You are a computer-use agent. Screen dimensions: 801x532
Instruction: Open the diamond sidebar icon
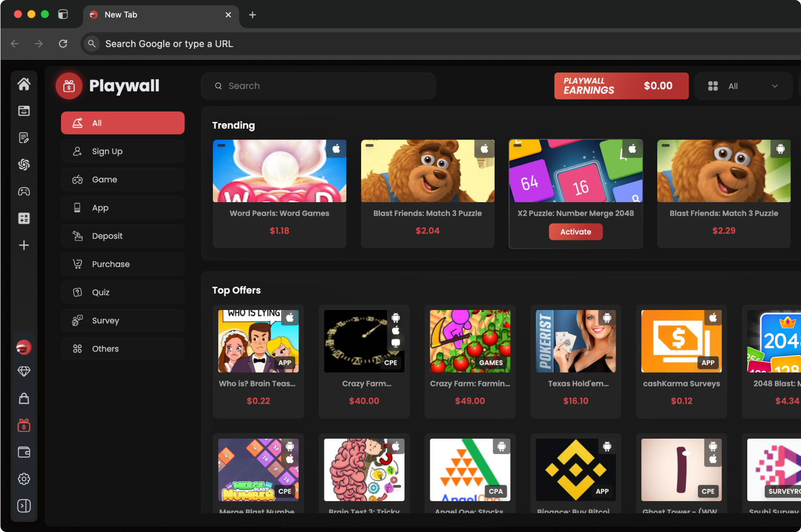tap(24, 371)
